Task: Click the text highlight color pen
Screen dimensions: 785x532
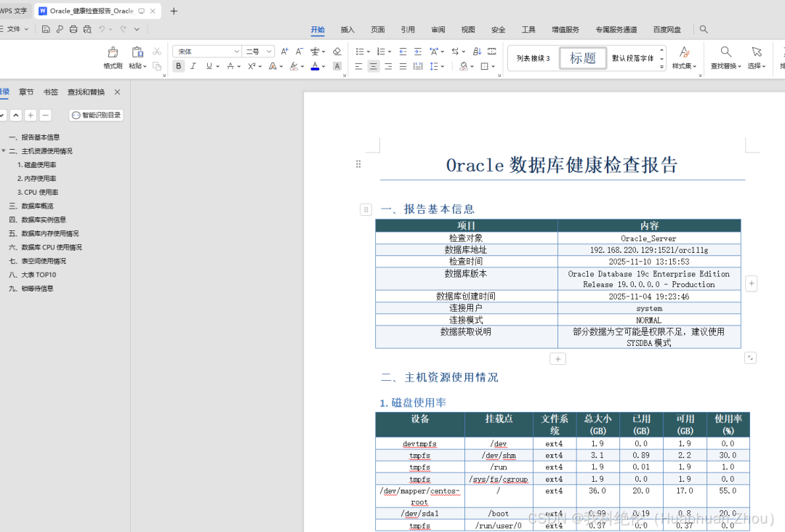Action: coord(294,66)
